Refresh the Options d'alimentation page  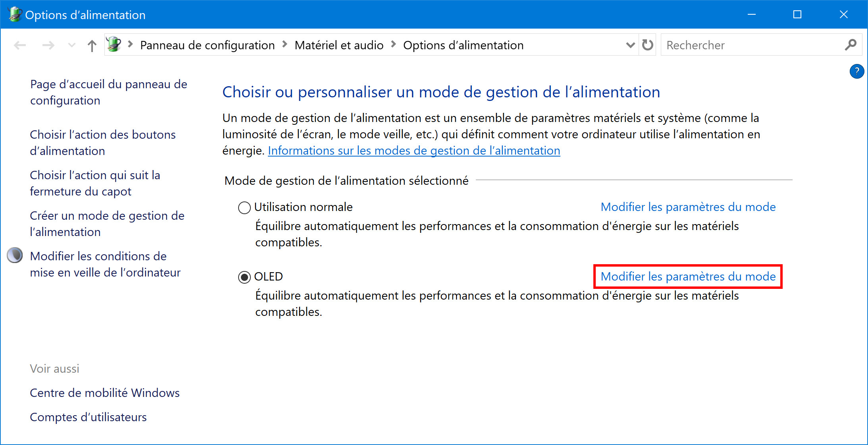coord(648,45)
